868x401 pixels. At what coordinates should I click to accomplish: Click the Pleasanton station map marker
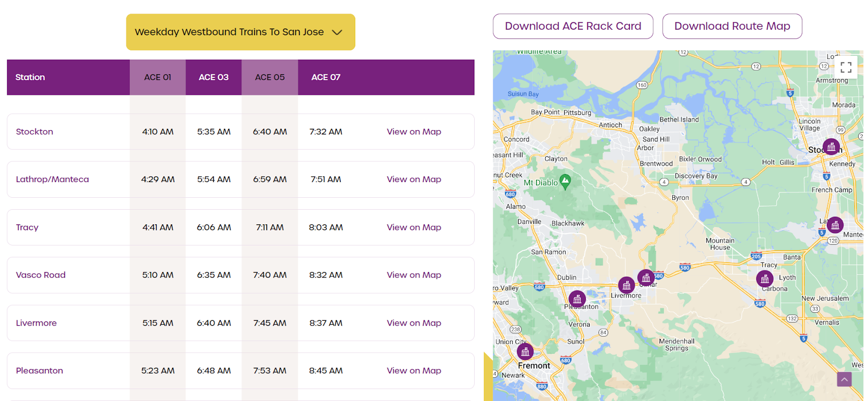(x=577, y=299)
